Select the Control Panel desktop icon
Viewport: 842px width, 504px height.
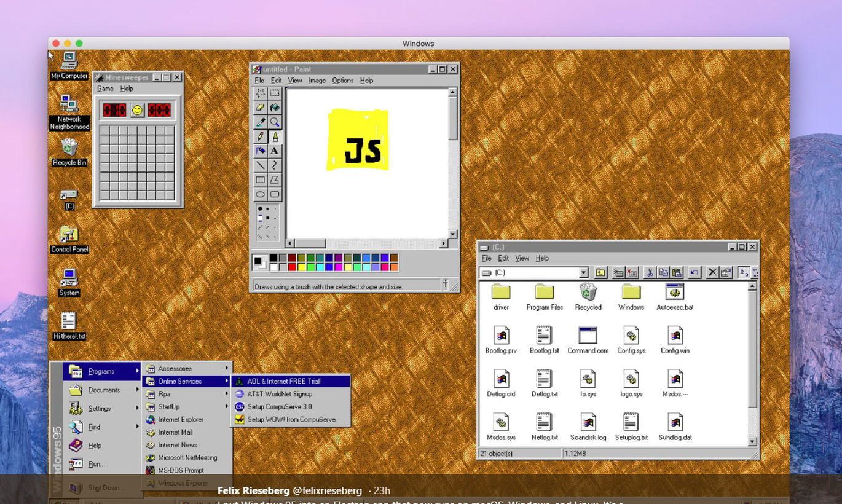(x=69, y=240)
